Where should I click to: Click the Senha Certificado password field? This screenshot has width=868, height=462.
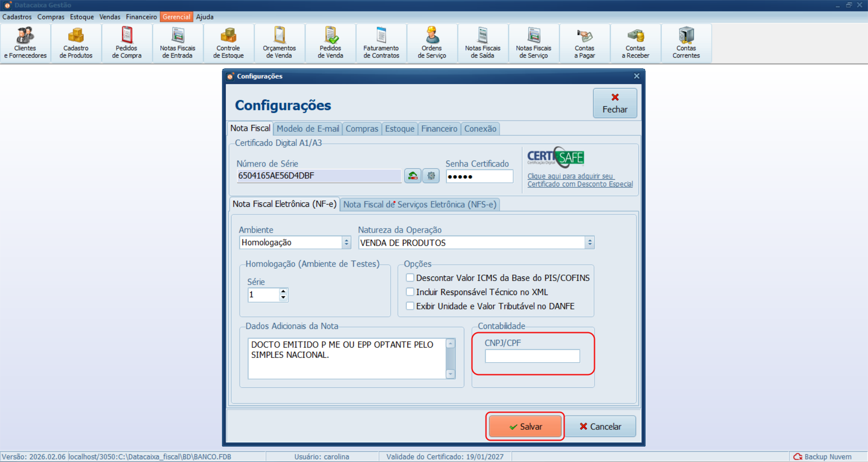click(480, 176)
